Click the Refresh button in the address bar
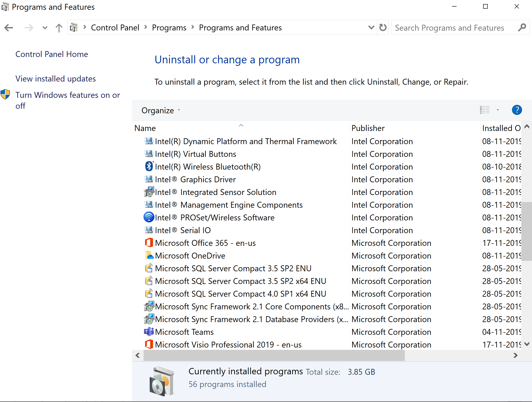 pos(383,28)
